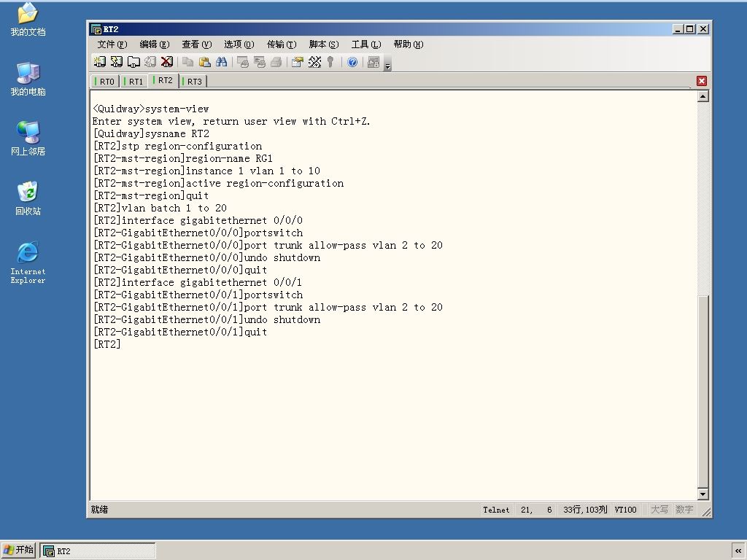Image resolution: width=747 pixels, height=560 pixels.
Task: Click 'interface gigabitethernet 0/0/1' line
Action: click(x=198, y=282)
